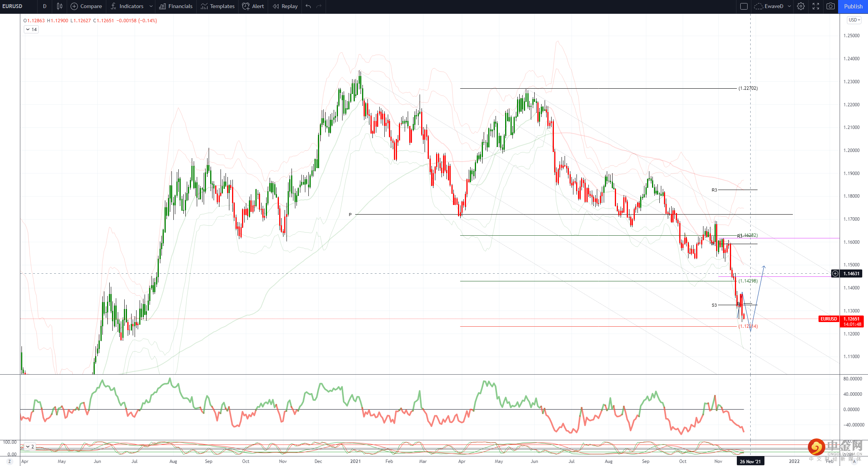The image size is (868, 466).
Task: Open the Financials menu
Action: [x=176, y=6]
